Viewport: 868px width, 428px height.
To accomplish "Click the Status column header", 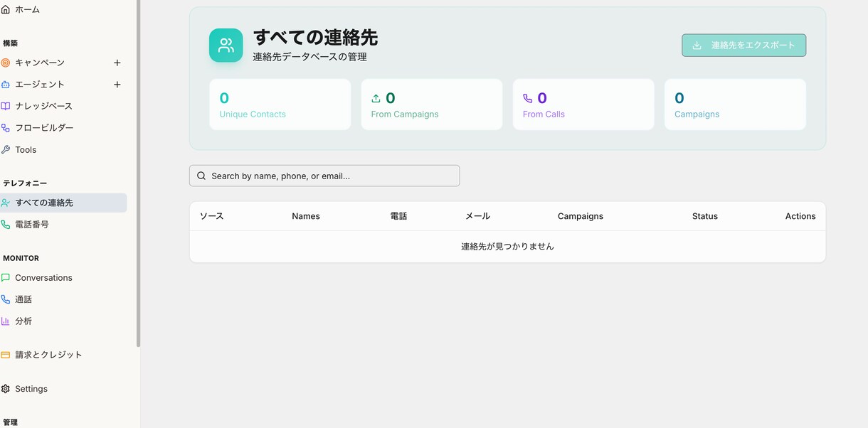I will point(705,216).
